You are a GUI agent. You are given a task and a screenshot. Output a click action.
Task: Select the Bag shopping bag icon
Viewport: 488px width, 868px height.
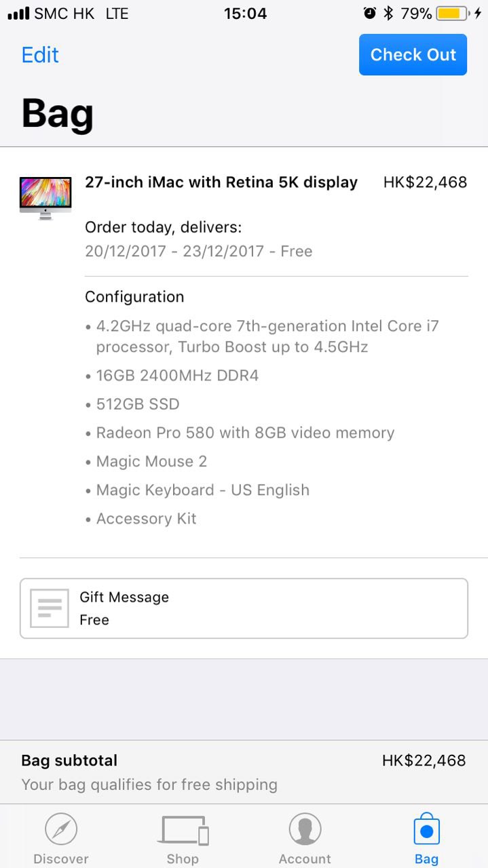[x=426, y=829]
